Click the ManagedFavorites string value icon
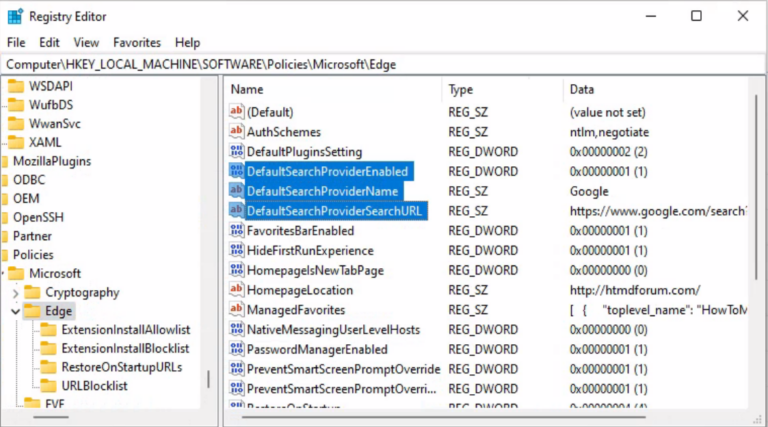 [x=236, y=310]
